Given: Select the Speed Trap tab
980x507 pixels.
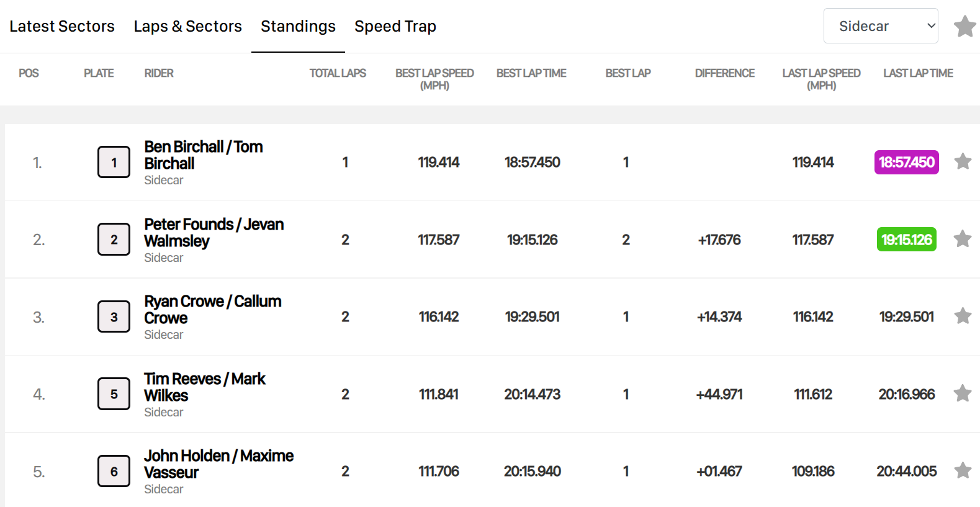Looking at the screenshot, I should tap(395, 26).
